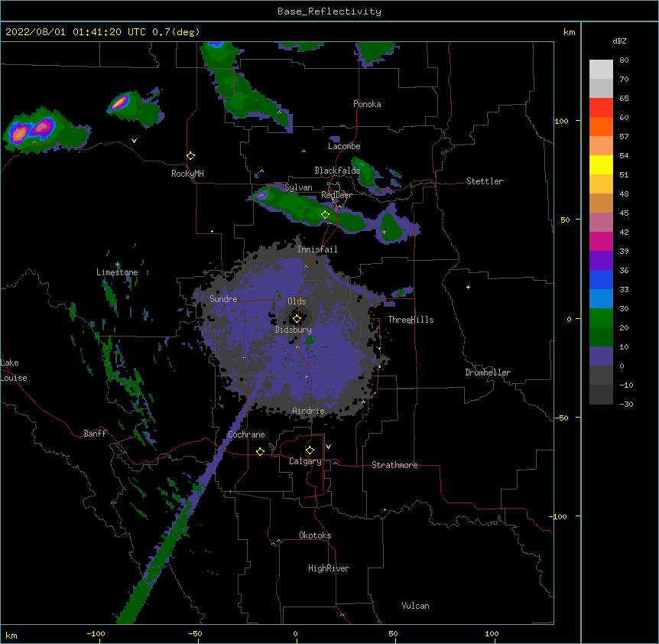The image size is (659, 644).
Task: Select the yellow V marker northwest of RockyMH
Action: click(134, 141)
